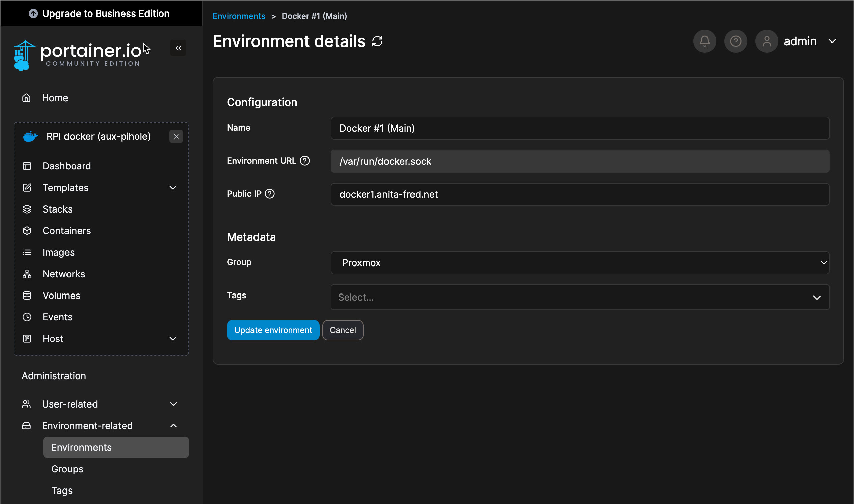Expand the Host chevron
Screen dimensions: 854x504
(173, 339)
